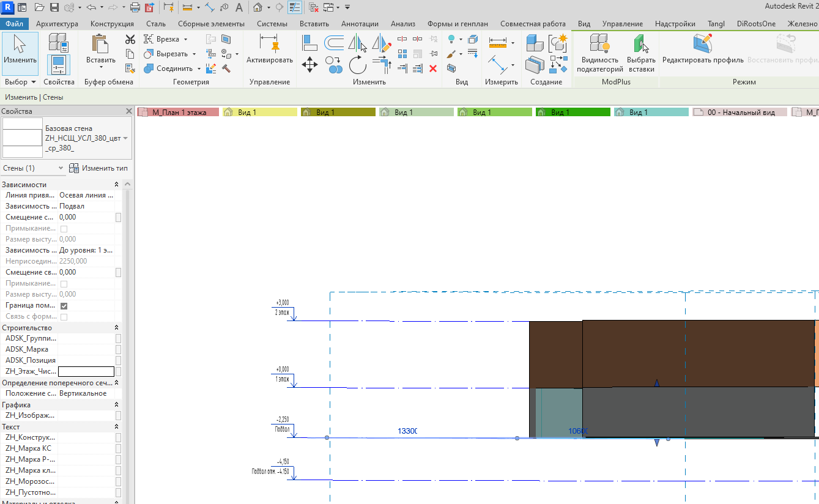The width and height of the screenshot is (819, 504).
Task: Switch to the Конструкция ribbon tab
Action: [x=112, y=24]
